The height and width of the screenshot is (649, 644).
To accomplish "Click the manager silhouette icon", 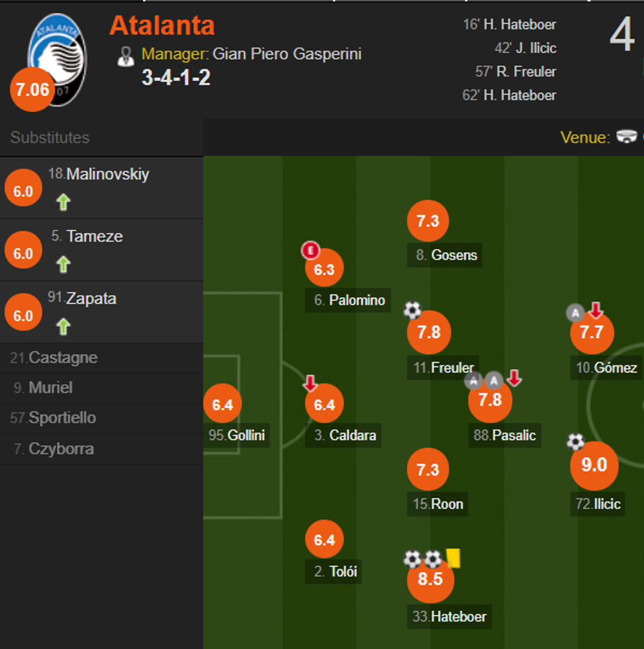I will (x=125, y=55).
